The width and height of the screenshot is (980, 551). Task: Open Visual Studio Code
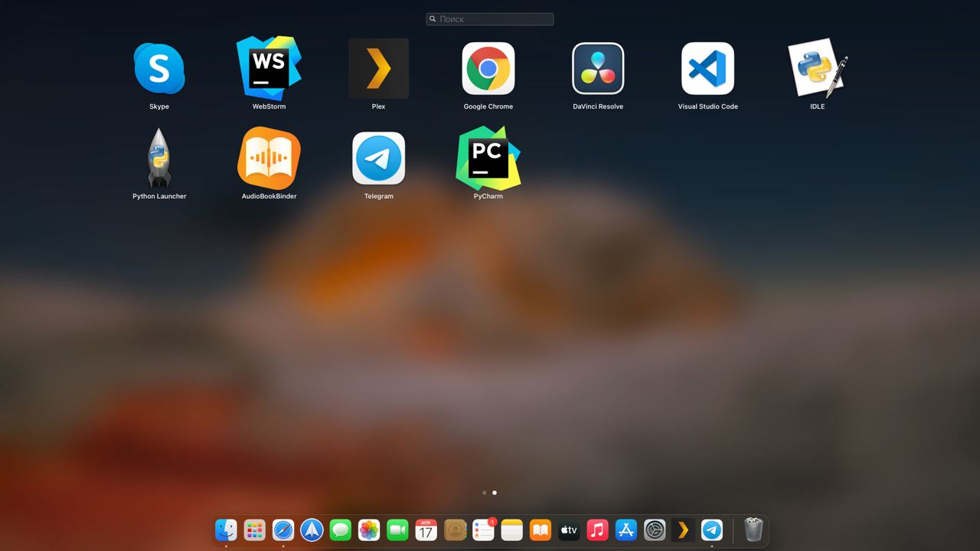(708, 68)
